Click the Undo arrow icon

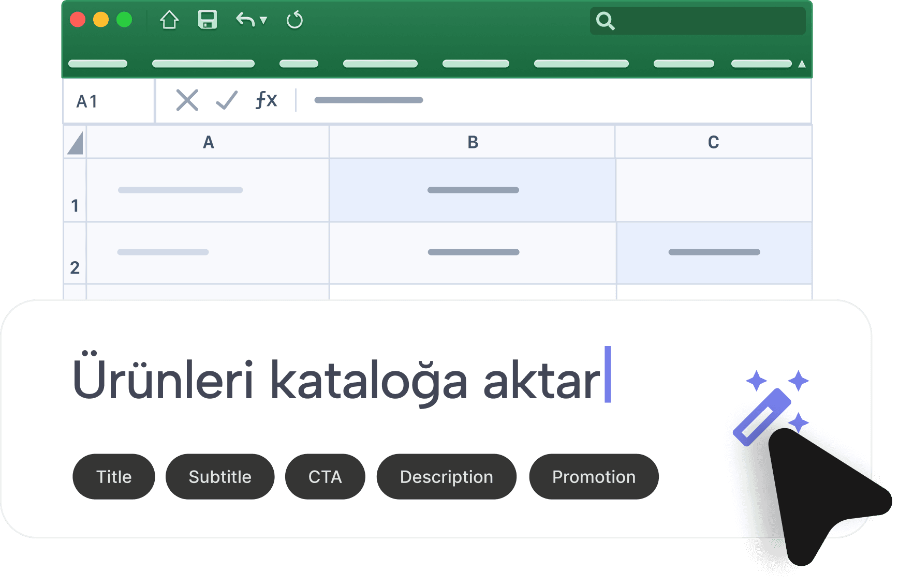click(245, 20)
